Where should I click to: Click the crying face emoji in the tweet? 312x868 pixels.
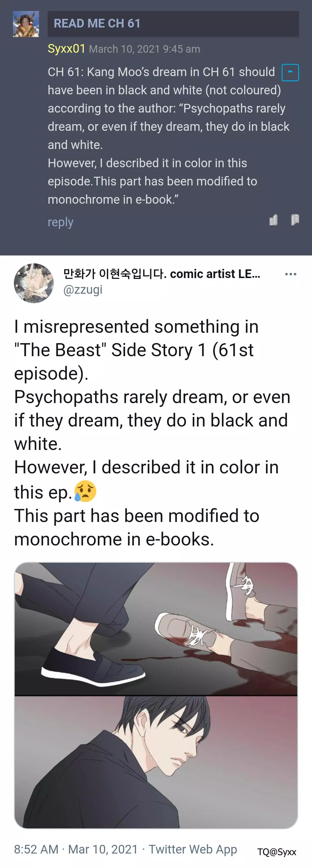click(x=86, y=491)
